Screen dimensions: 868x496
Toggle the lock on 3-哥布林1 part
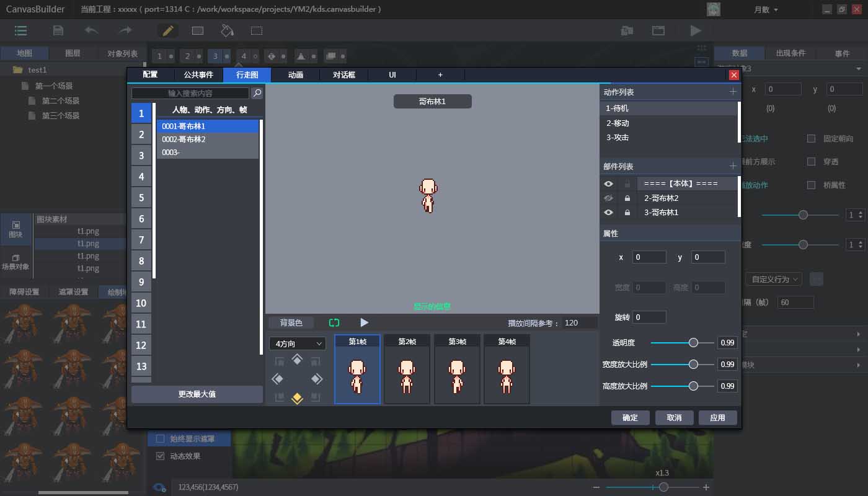pos(627,213)
